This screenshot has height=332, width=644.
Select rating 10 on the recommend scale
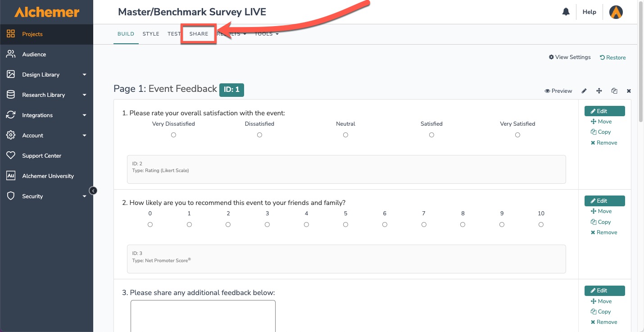click(x=541, y=225)
